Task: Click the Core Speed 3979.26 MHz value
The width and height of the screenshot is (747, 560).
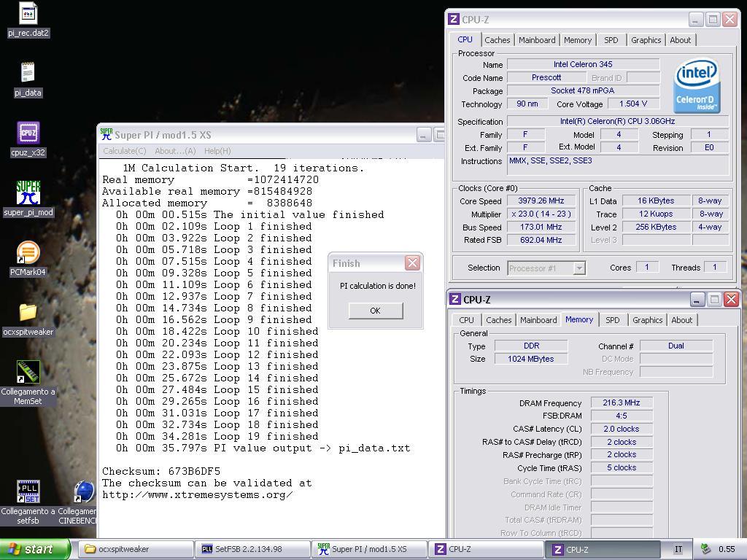Action: click(541, 201)
